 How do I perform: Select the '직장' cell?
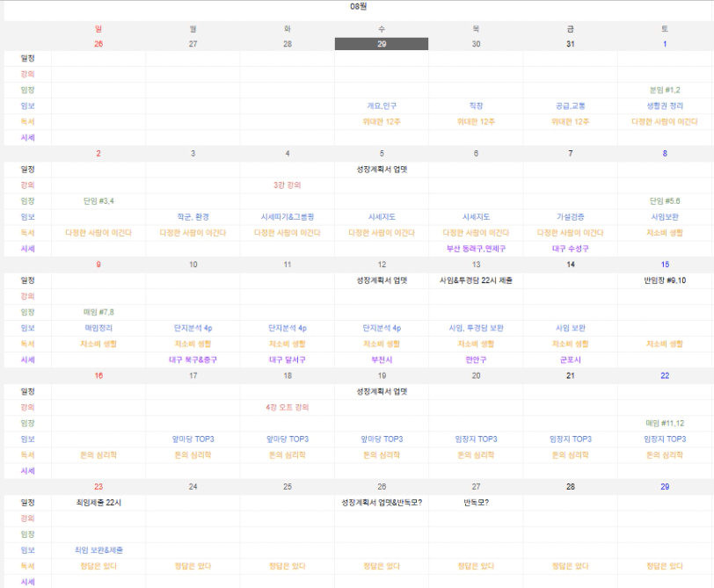coord(476,106)
